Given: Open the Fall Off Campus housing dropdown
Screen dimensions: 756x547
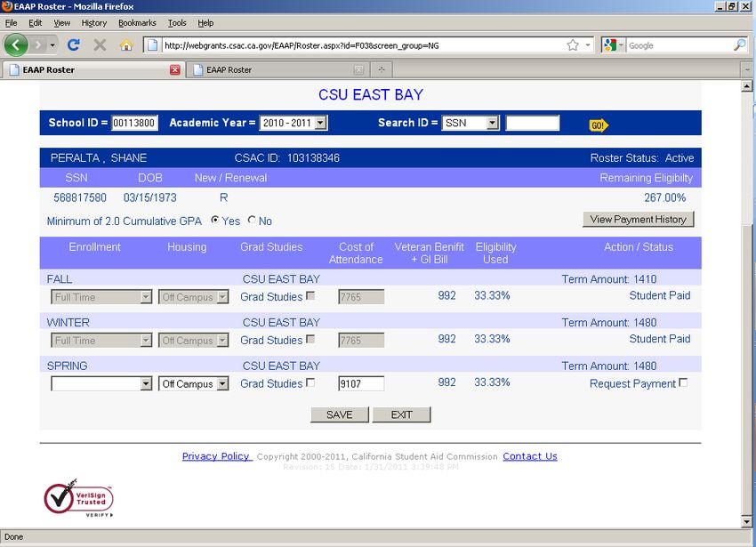Looking at the screenshot, I should (x=193, y=297).
